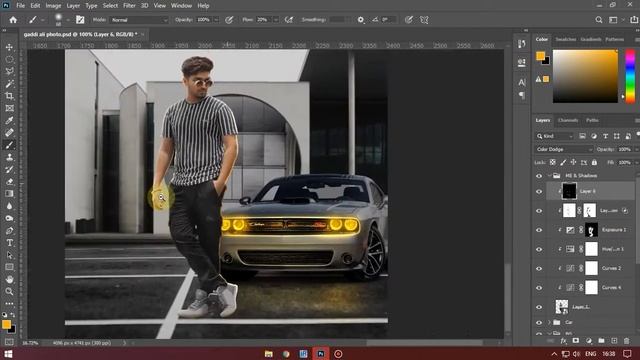Open Photoshop from the Windows taskbar
This screenshot has width=640, height=360.
tap(321, 353)
